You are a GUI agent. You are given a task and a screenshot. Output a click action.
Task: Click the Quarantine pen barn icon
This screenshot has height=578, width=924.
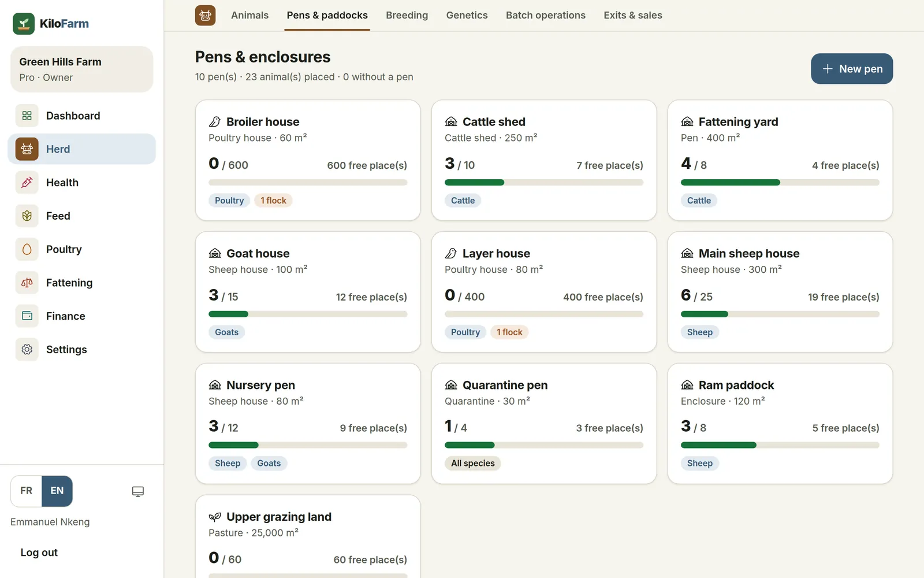[451, 385]
